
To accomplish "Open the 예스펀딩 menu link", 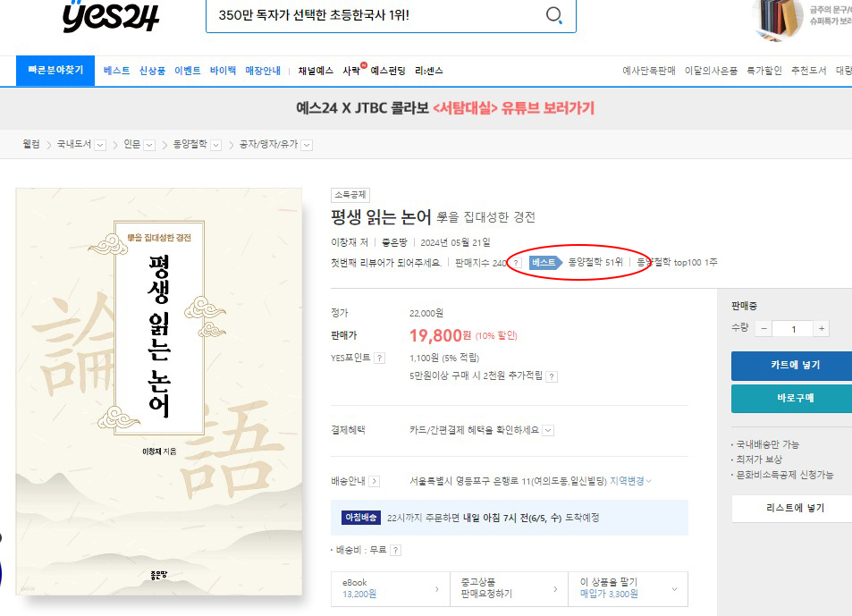I will 388,71.
